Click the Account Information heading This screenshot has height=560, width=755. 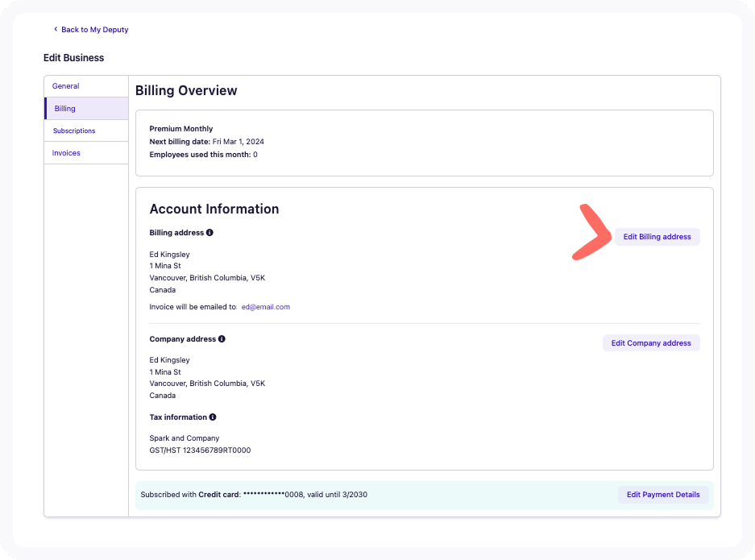coord(214,209)
